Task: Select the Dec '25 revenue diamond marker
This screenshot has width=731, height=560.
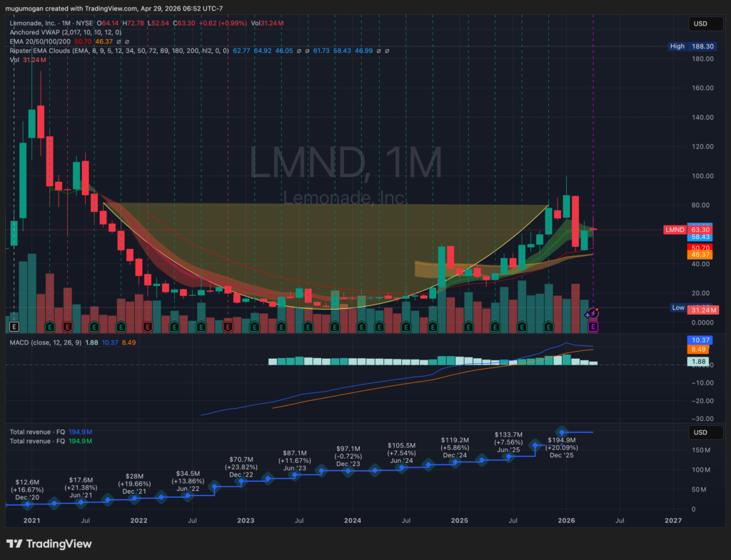Action: tap(563, 432)
